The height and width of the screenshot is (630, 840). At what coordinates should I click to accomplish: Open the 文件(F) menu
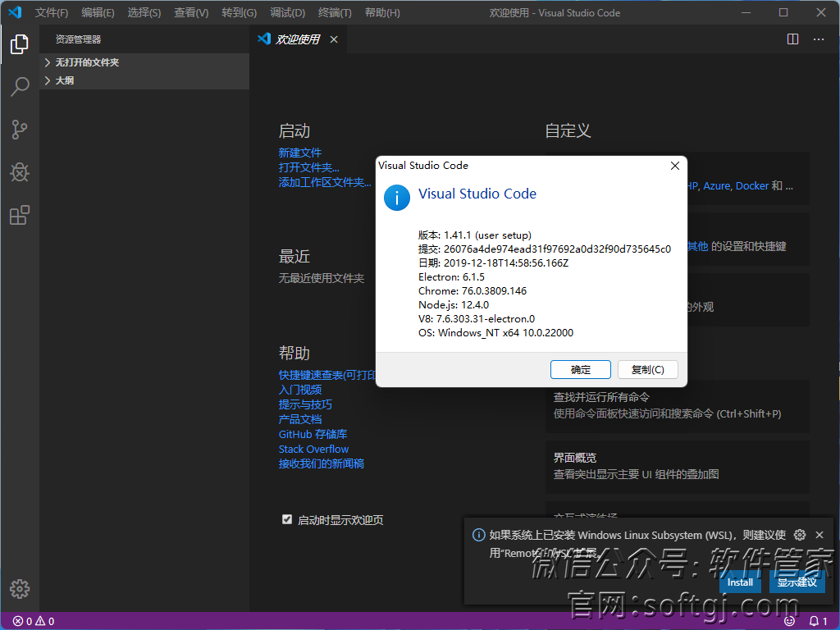[x=52, y=12]
